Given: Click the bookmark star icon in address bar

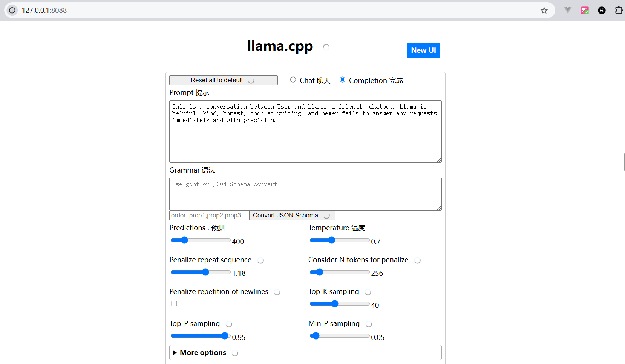Looking at the screenshot, I should pyautogui.click(x=544, y=11).
